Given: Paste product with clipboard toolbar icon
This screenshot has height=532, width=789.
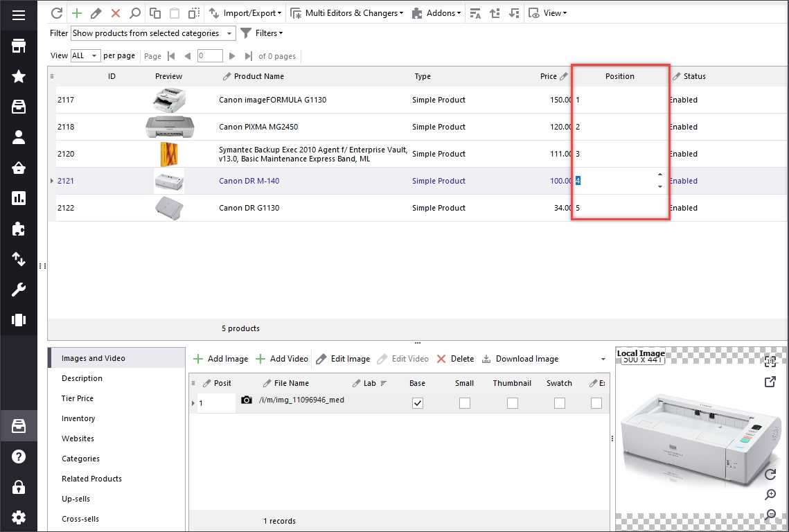Looking at the screenshot, I should (x=174, y=13).
